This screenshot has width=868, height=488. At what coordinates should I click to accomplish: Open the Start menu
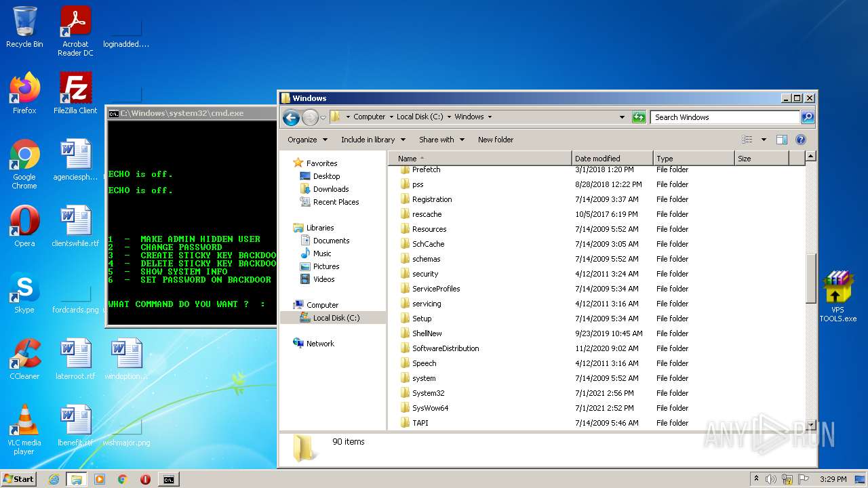point(19,479)
